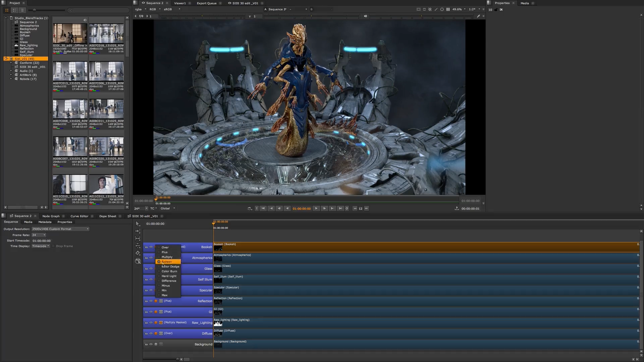Switch to the Dope Sheet tab
The image size is (644, 362).
click(108, 216)
